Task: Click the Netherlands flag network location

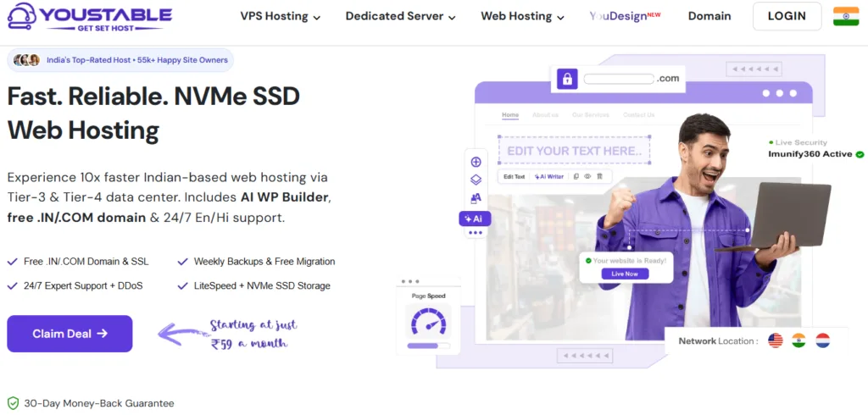Action: (822, 340)
